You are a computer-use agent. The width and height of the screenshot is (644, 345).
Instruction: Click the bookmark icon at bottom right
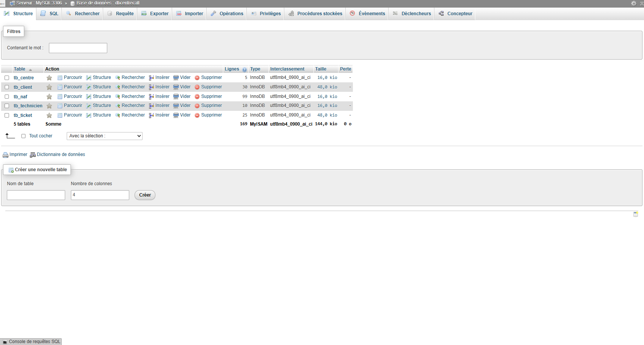[x=636, y=214]
